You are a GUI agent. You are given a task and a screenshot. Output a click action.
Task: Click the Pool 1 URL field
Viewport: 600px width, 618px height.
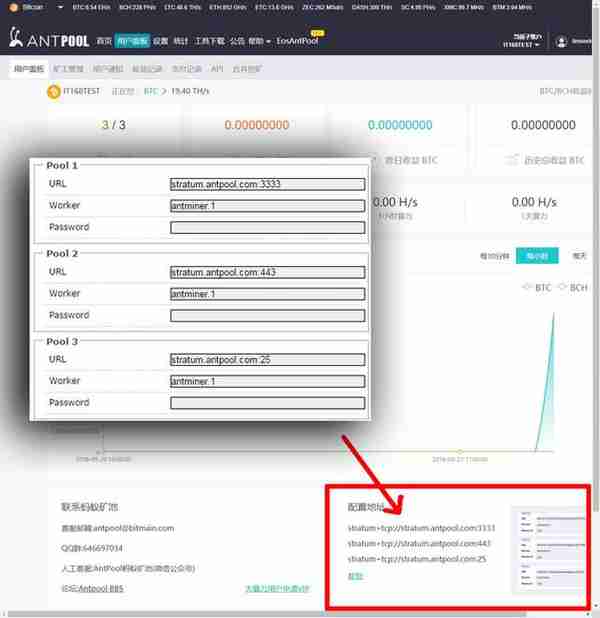(x=268, y=184)
